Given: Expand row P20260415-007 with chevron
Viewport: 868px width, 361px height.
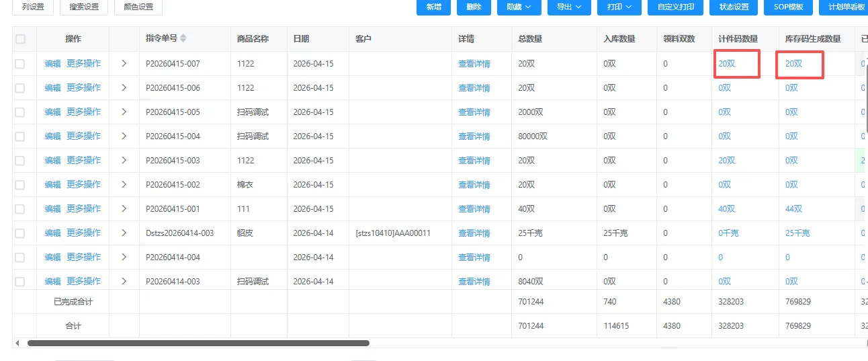Looking at the screenshot, I should coord(124,64).
